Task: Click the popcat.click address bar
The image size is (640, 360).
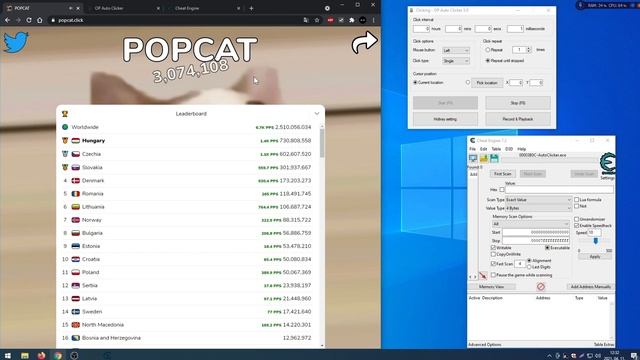Action: click(176, 20)
